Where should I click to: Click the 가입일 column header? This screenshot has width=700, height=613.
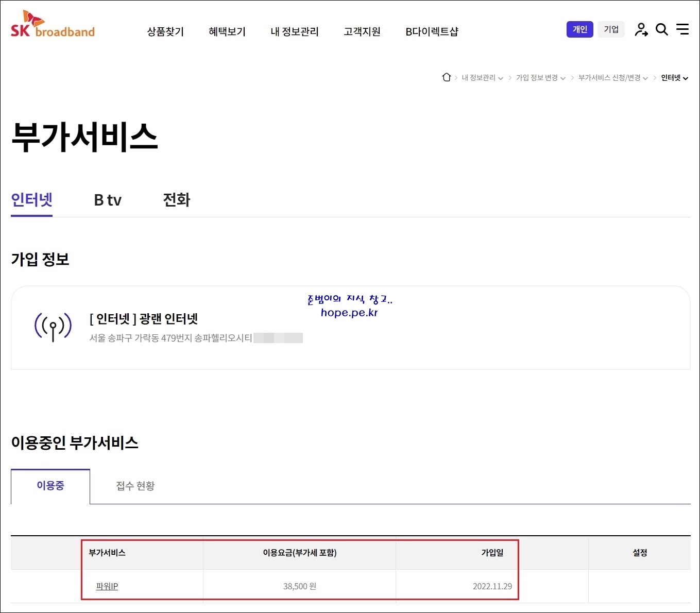492,553
